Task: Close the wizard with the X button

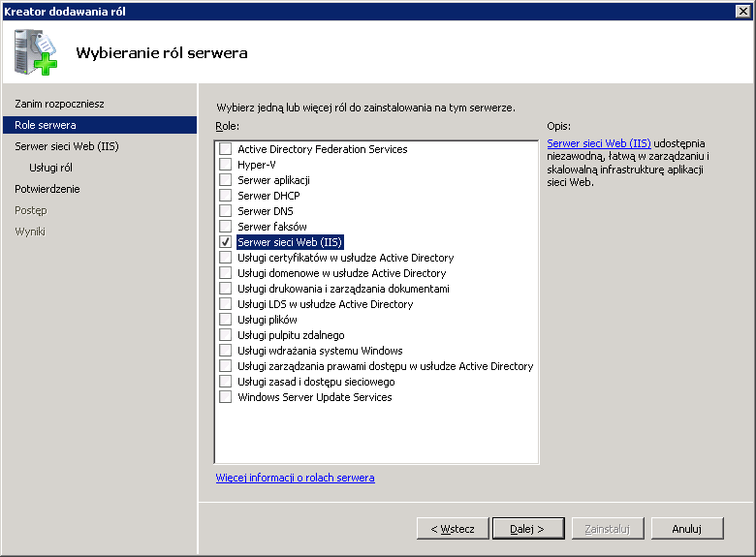Action: (x=743, y=11)
